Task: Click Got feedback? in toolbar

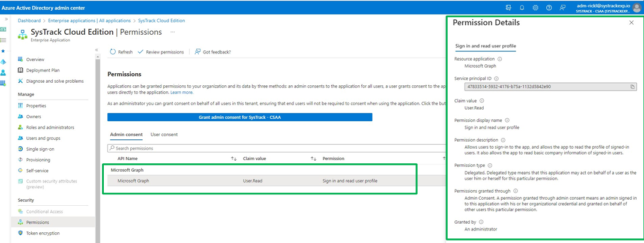Action: coord(212,52)
